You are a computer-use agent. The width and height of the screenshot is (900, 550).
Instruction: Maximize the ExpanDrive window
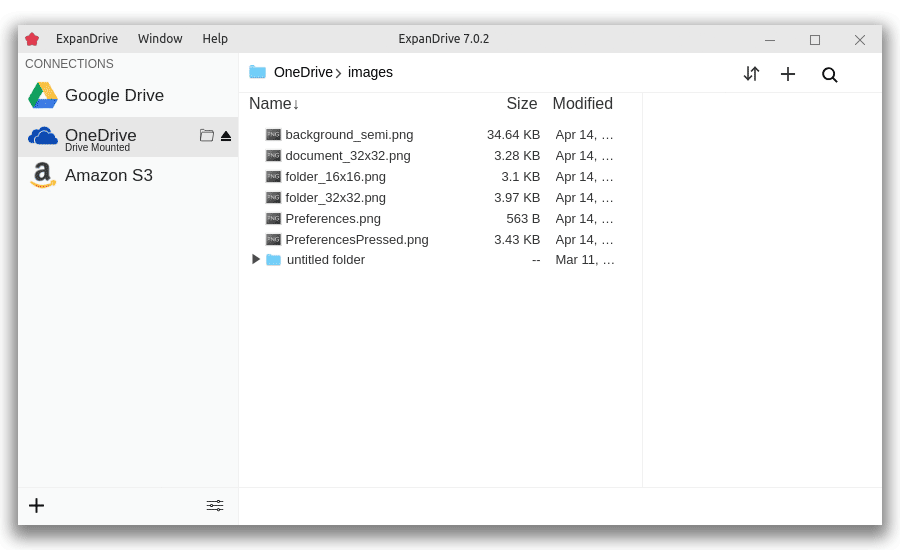coord(814,40)
